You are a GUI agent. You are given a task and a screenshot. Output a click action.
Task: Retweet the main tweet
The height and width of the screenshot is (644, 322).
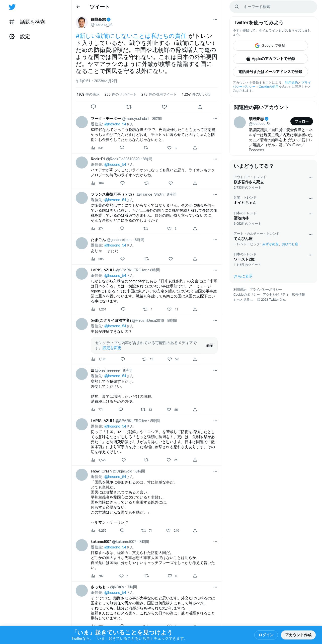coord(129,107)
